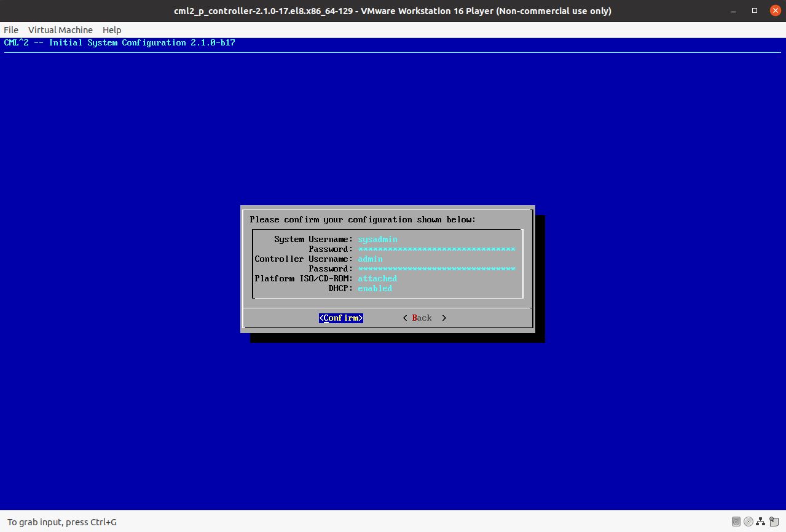Click the Controller Password asterisks field

coord(436,268)
